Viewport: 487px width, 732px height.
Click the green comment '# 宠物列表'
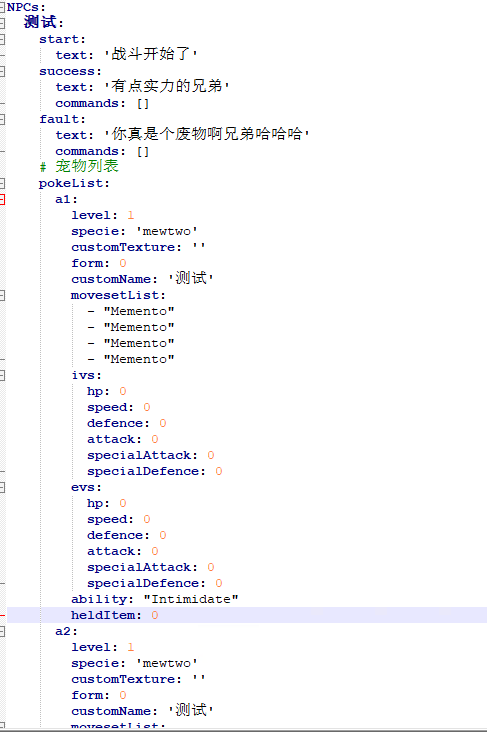(x=79, y=166)
